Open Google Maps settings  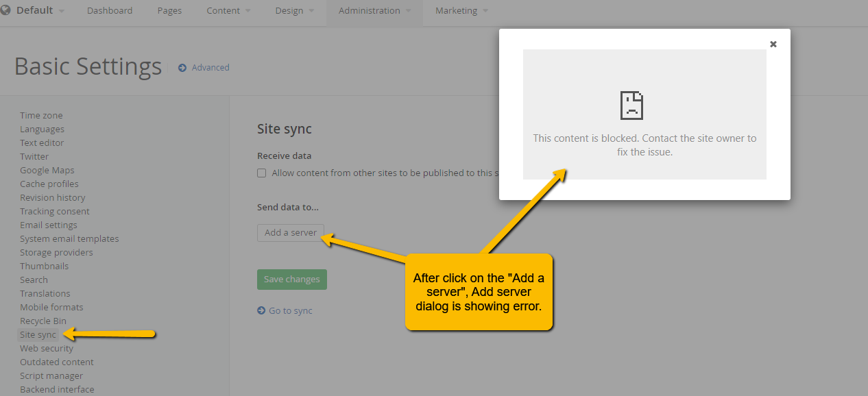point(47,171)
